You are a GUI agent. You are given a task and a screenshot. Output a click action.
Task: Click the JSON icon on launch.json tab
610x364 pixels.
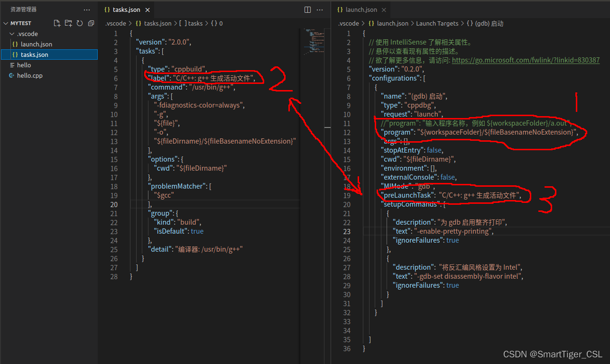click(x=340, y=10)
